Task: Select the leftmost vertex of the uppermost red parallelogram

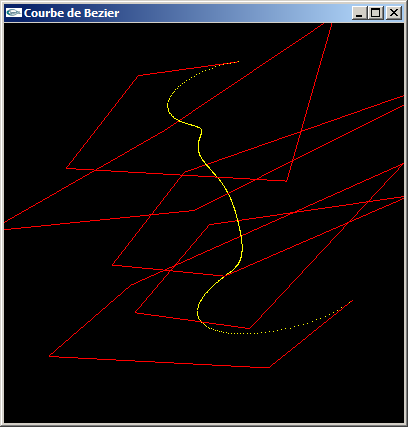Action: 66,168
